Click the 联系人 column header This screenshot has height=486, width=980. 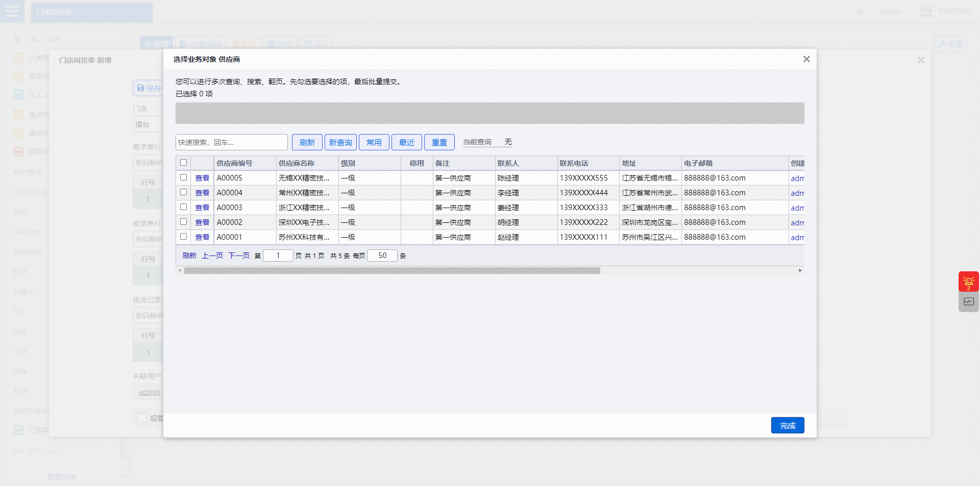point(526,163)
